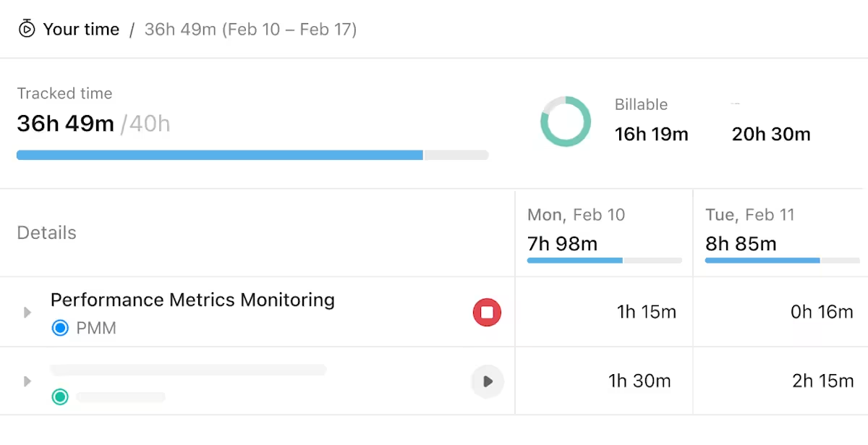Select the Tue, Feb 11 column header
Image resolution: width=868 pixels, height=445 pixels.
pos(749,215)
